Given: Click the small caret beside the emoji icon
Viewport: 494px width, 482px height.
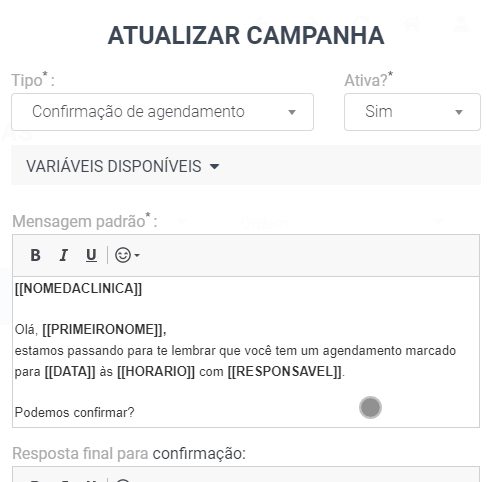Looking at the screenshot, I should [137, 256].
